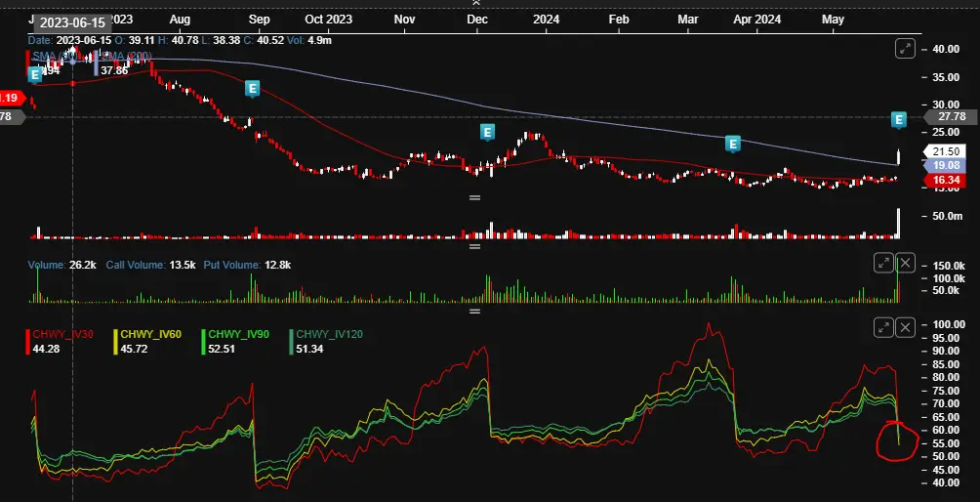Image resolution: width=980 pixels, height=502 pixels.
Task: Click the 16.34 red SMA value tag
Action: 945,181
